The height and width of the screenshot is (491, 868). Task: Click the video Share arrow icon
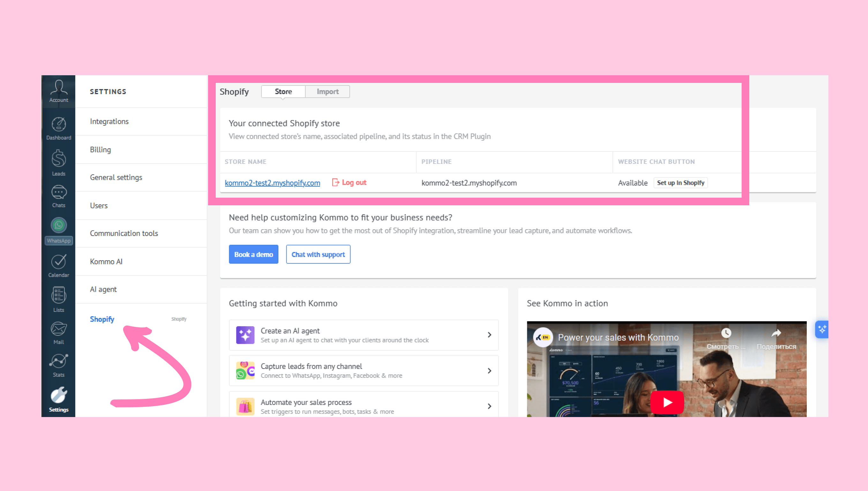(x=776, y=333)
